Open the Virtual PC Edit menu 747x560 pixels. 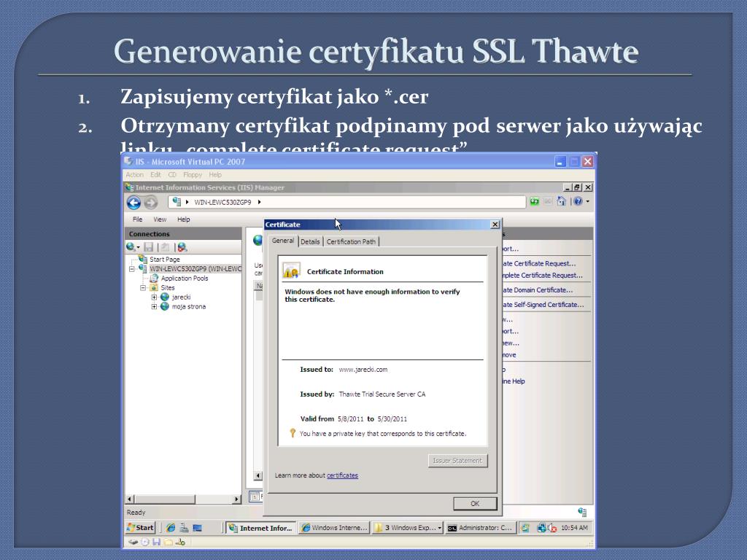pyautogui.click(x=156, y=175)
